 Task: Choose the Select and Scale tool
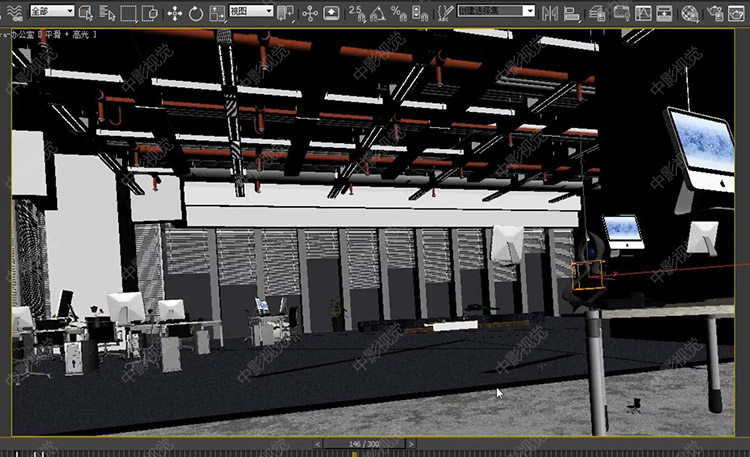pyautogui.click(x=219, y=12)
